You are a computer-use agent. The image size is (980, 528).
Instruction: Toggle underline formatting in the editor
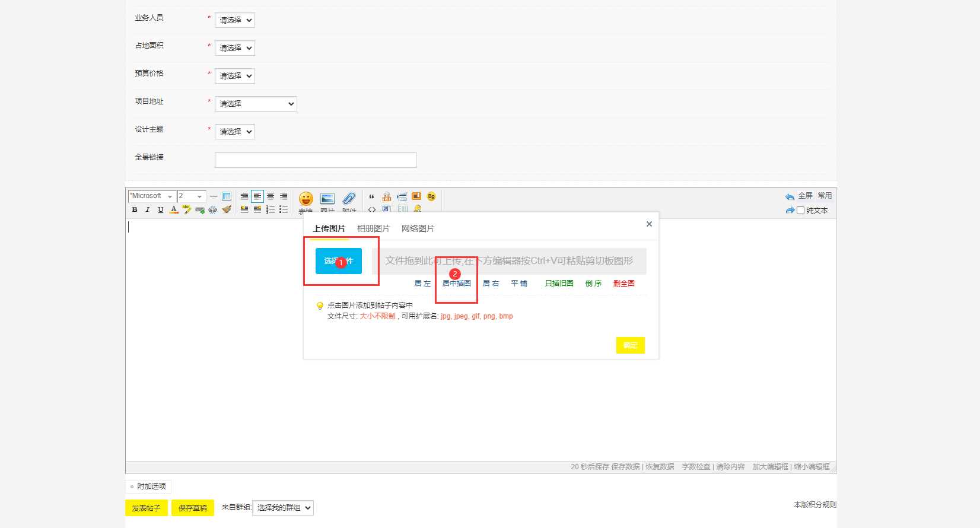161,209
